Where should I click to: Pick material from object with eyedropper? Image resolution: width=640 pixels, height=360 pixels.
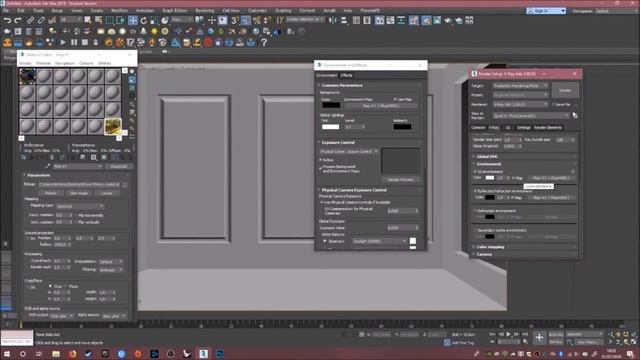48,166
